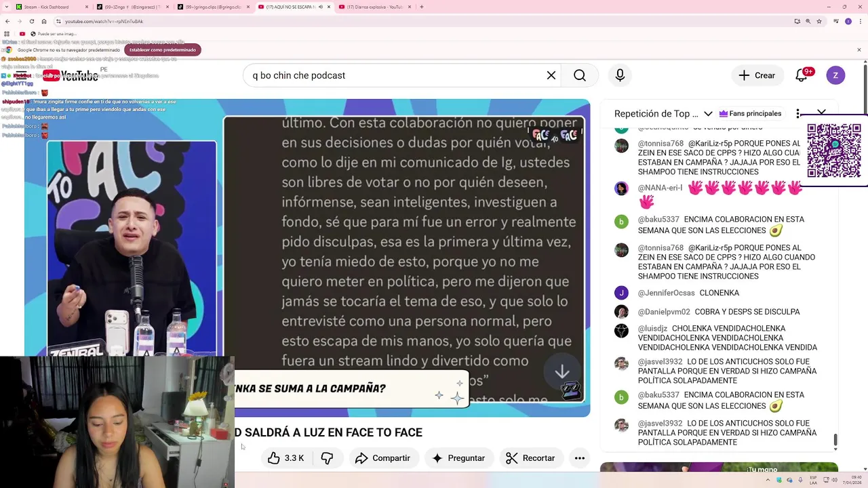Bookmark this page with the star

coord(819,21)
